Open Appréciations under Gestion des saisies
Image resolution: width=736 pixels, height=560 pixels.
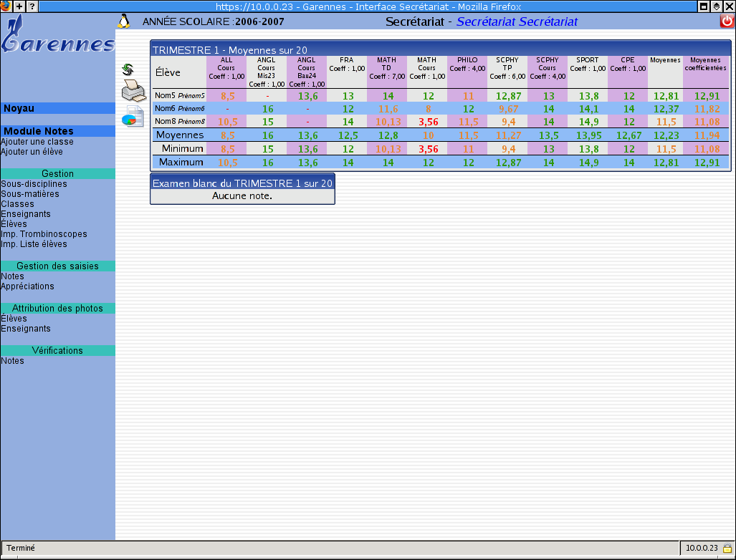(27, 286)
